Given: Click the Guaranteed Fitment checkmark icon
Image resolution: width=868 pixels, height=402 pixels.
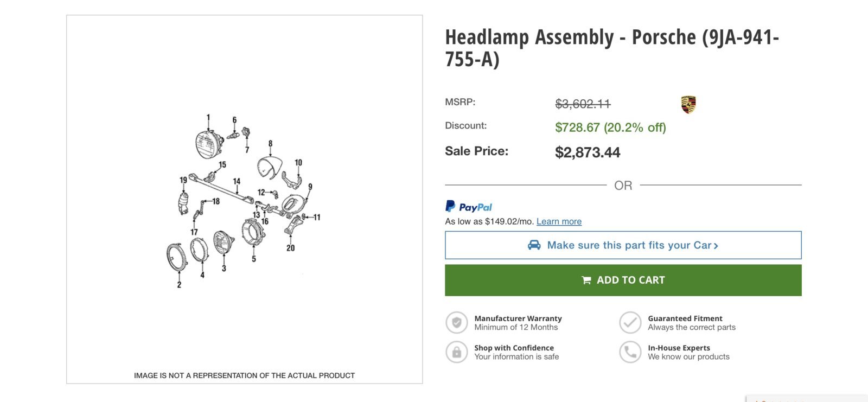Looking at the screenshot, I should (630, 323).
